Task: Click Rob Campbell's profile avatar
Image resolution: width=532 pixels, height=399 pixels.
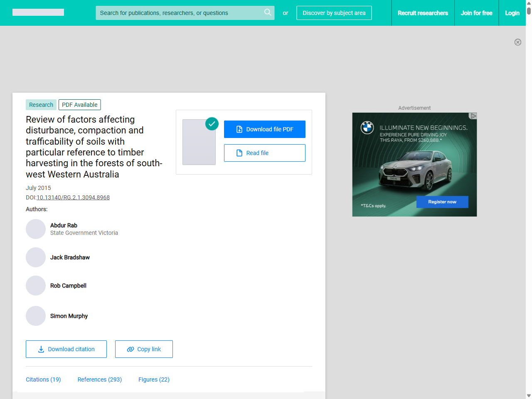Action: pos(36,286)
